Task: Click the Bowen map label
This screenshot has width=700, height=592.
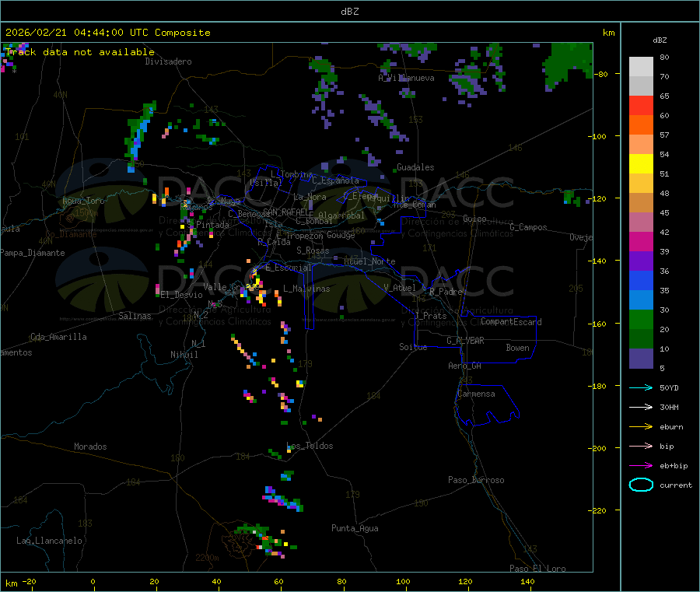Action: coord(518,348)
